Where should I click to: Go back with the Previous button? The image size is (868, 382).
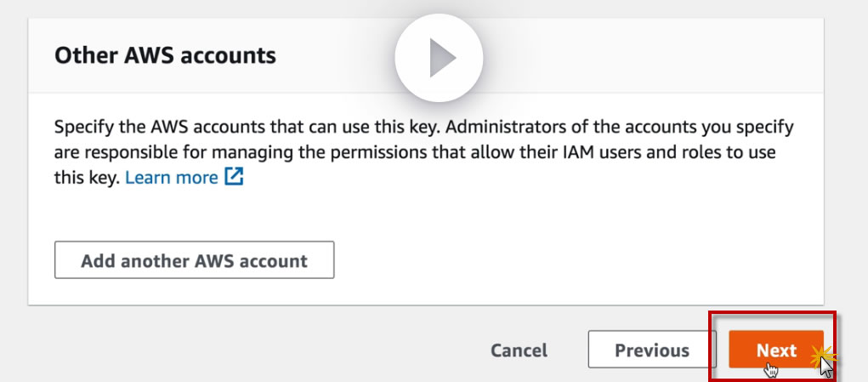coord(652,351)
